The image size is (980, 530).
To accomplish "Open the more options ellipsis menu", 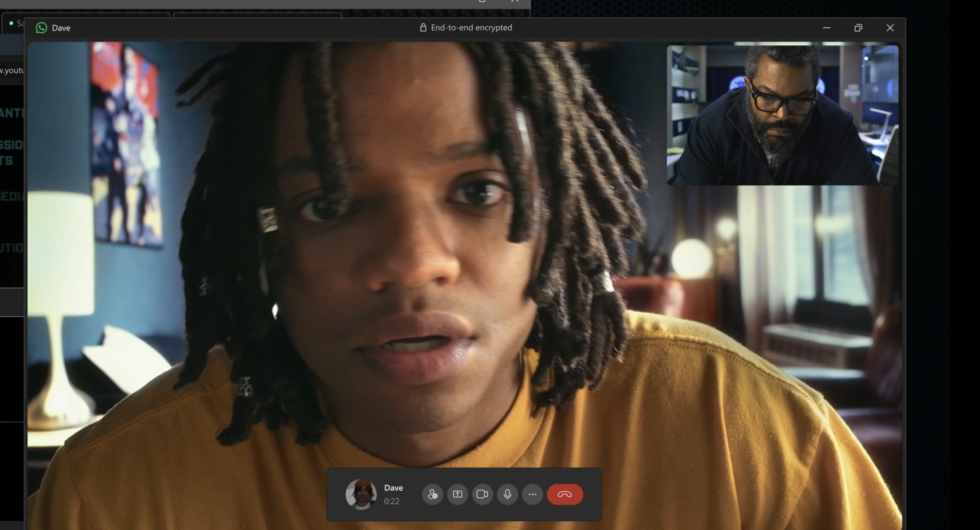I will coord(532,494).
